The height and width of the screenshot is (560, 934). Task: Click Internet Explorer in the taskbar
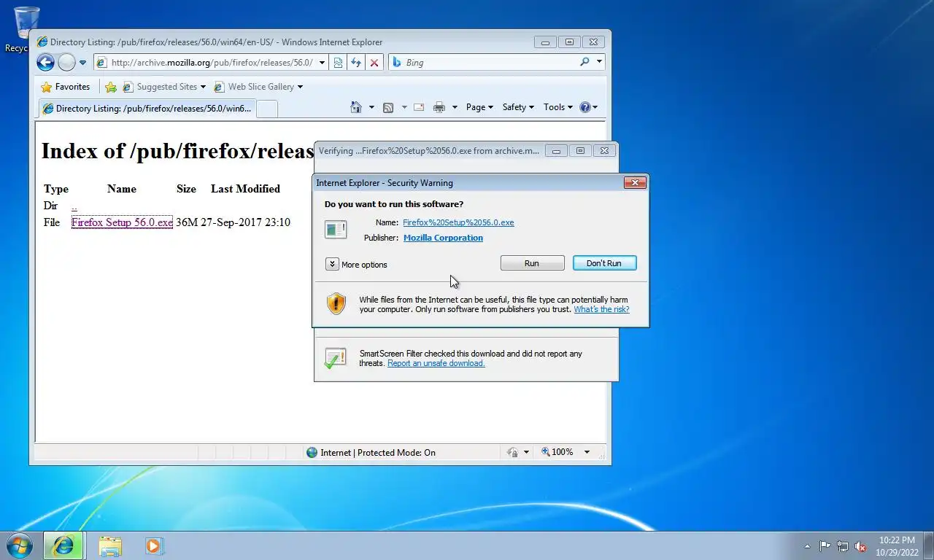(x=64, y=545)
